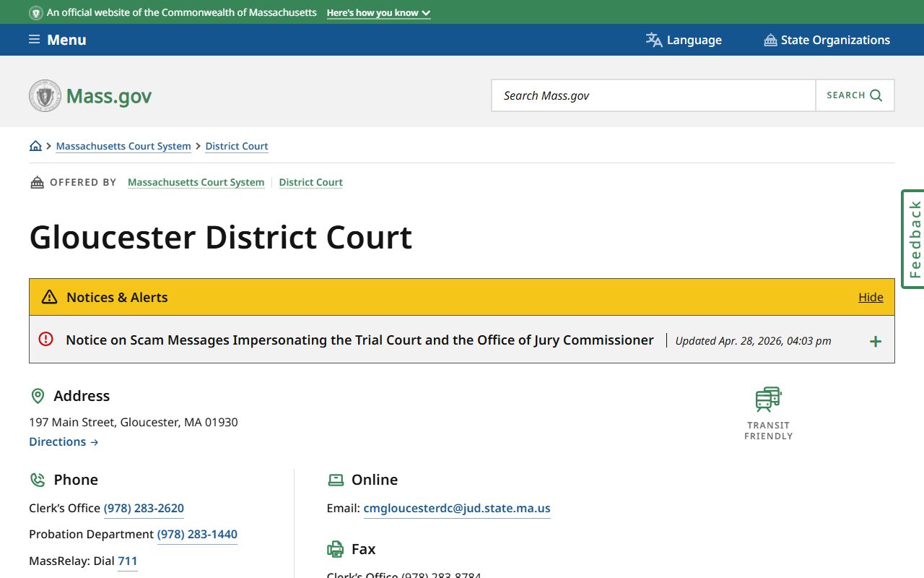
Task: Call Clerk's Office (978) 283-2620
Action: (144, 508)
